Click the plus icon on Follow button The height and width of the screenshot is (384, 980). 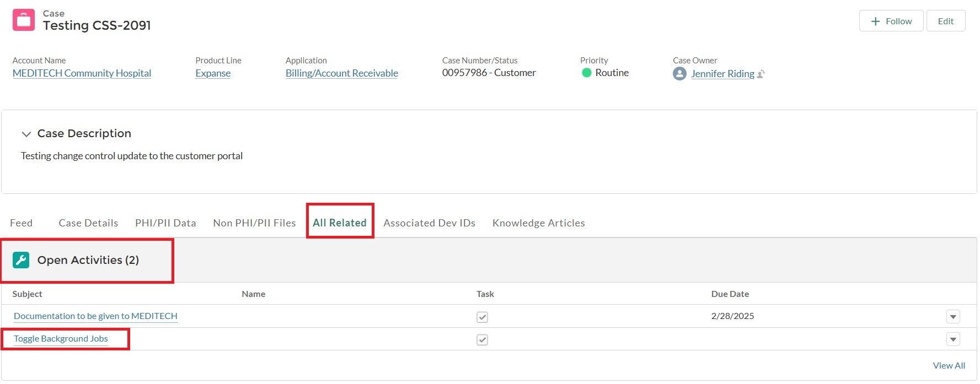coord(875,21)
